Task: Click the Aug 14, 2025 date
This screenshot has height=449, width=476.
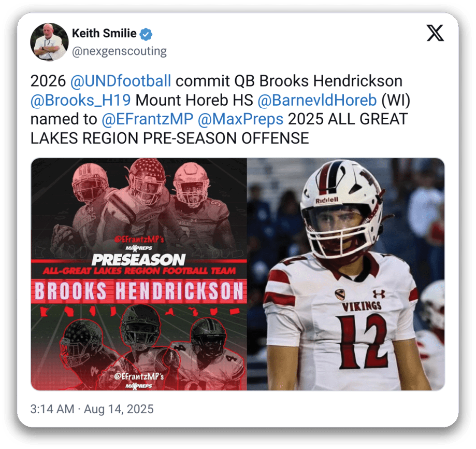Action: click(x=119, y=409)
